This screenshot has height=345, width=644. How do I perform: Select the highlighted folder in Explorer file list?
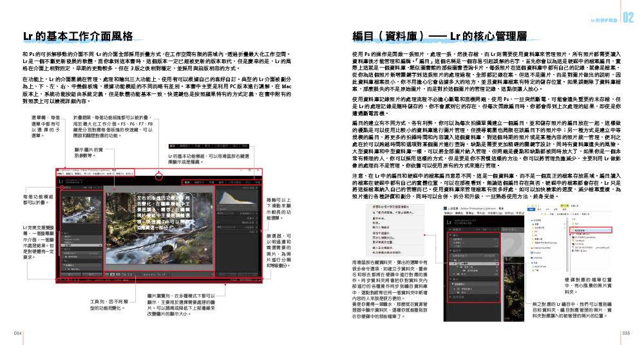click(591, 230)
